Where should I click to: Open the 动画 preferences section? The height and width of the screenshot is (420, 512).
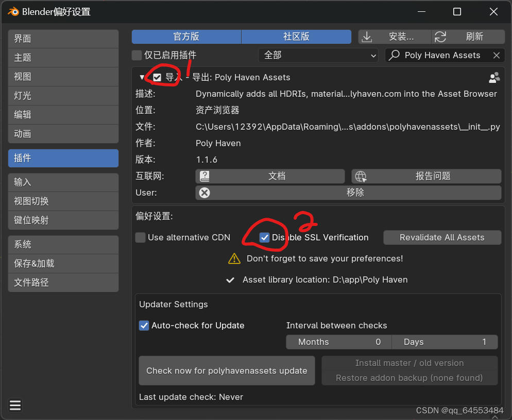point(63,134)
